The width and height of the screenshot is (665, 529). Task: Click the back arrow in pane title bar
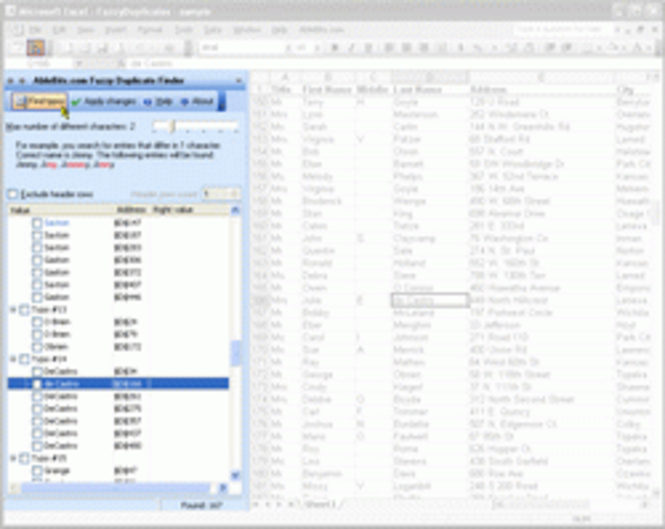click(x=11, y=81)
